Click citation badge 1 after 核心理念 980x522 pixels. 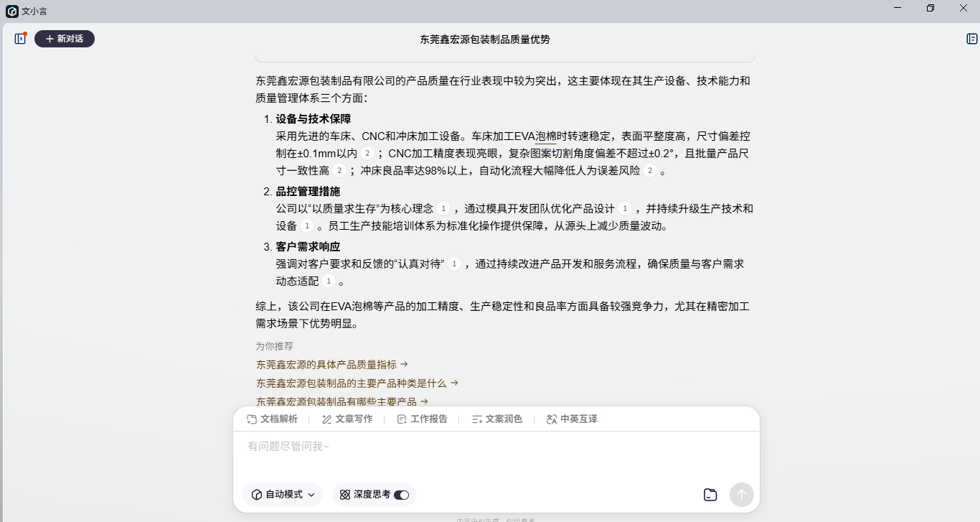click(443, 209)
